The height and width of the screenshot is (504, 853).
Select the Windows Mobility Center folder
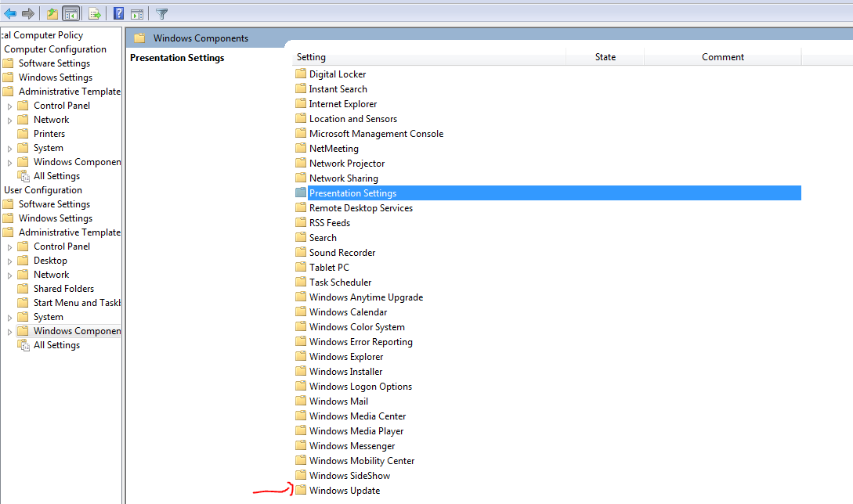[362, 460]
